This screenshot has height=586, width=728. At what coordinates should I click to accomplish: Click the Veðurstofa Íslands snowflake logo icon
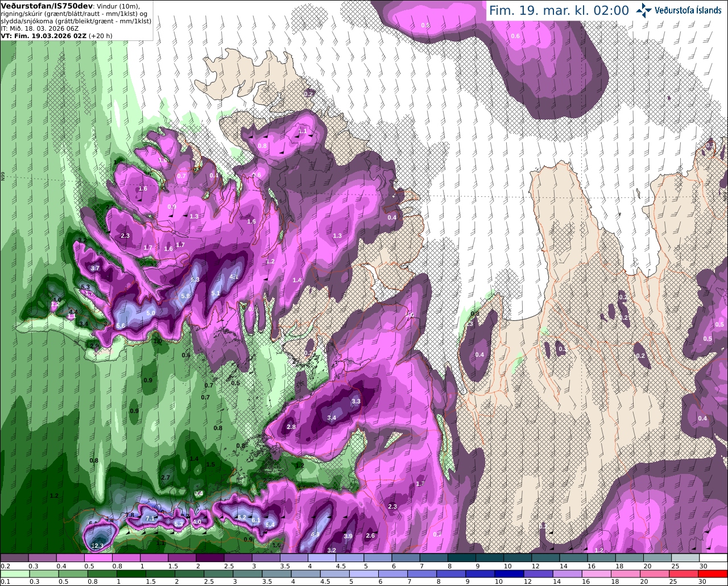coord(644,10)
